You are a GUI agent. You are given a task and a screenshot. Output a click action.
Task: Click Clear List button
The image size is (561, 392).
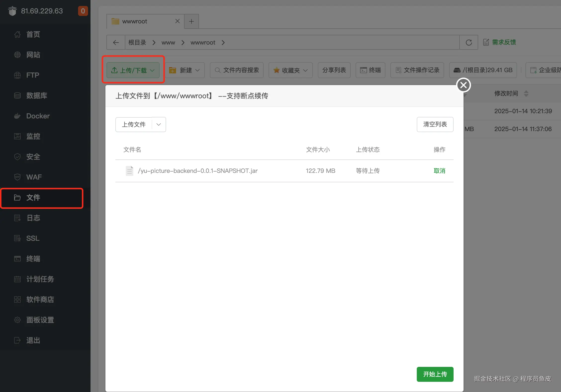pyautogui.click(x=435, y=124)
